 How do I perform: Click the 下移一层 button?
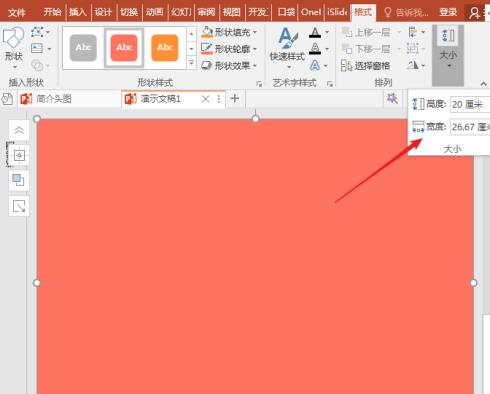click(366, 49)
